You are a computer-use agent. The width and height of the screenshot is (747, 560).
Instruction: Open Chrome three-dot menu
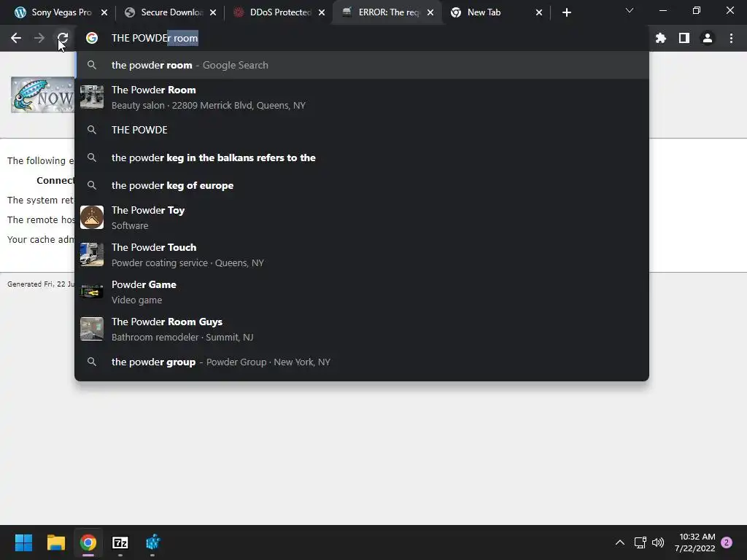(x=731, y=38)
